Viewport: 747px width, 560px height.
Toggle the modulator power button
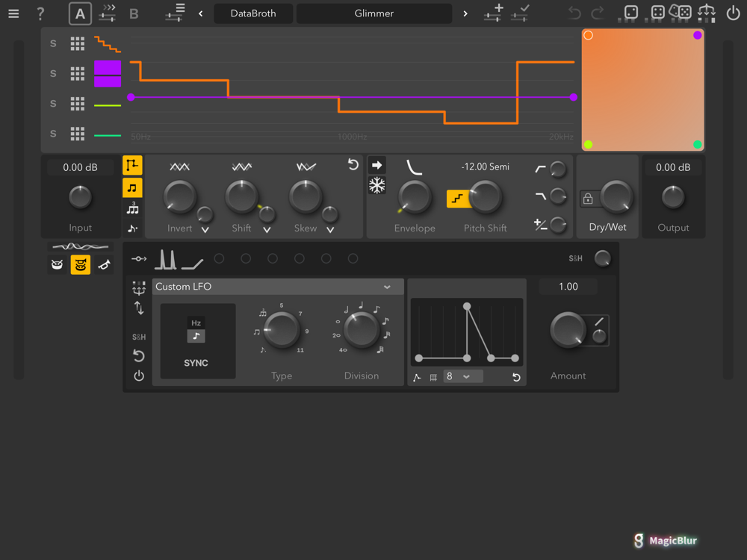[x=139, y=376]
